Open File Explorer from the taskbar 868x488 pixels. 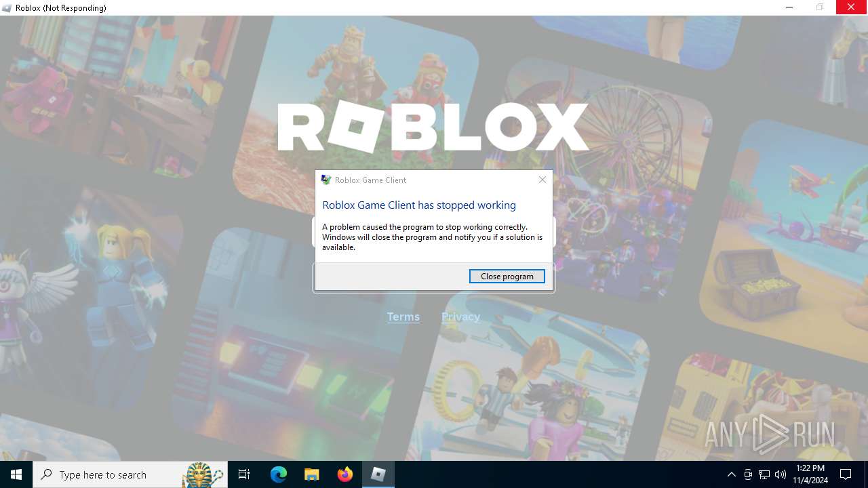tap(311, 474)
